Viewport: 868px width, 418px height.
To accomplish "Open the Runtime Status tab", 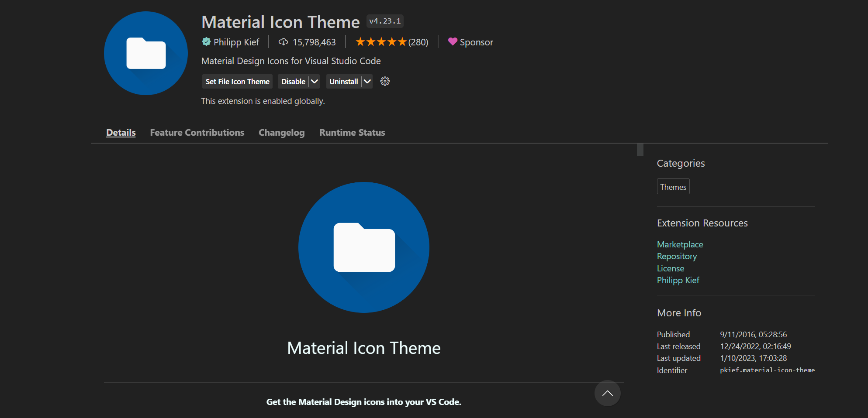I will point(352,133).
